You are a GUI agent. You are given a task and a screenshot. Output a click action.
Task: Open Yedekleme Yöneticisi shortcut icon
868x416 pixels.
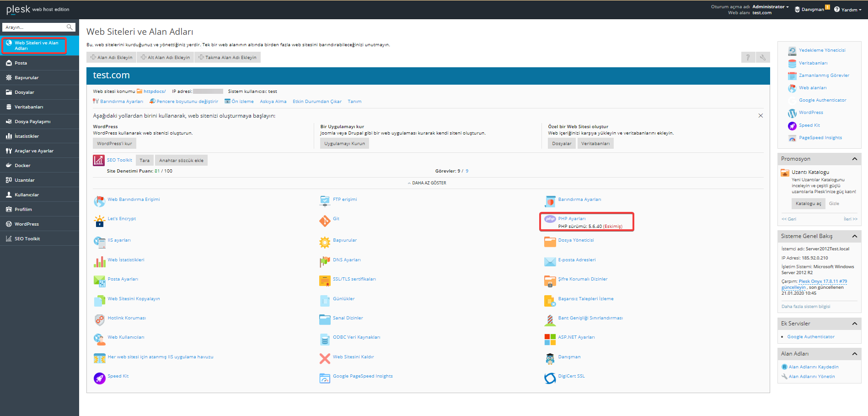792,51
